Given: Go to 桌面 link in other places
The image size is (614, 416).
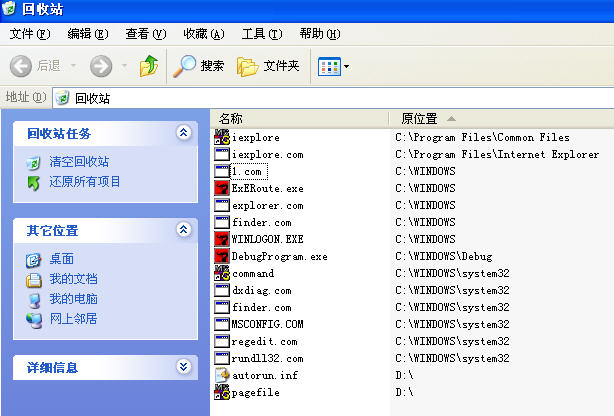Looking at the screenshot, I should tap(61, 259).
